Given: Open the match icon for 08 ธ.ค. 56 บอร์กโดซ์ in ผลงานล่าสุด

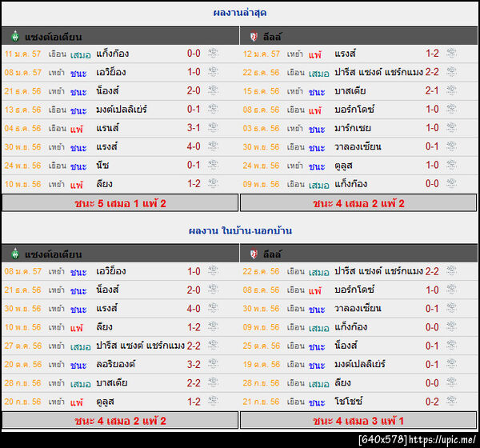Looking at the screenshot, I should (451, 109).
